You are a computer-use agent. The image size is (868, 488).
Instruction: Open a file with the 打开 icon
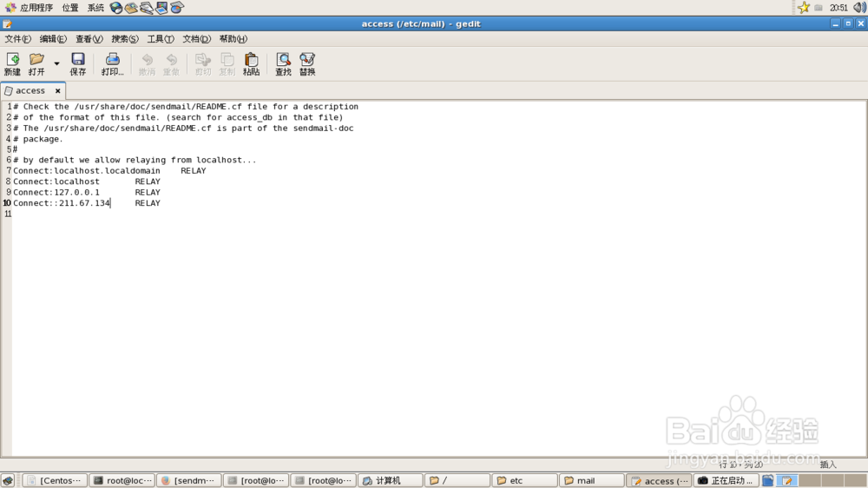point(36,64)
